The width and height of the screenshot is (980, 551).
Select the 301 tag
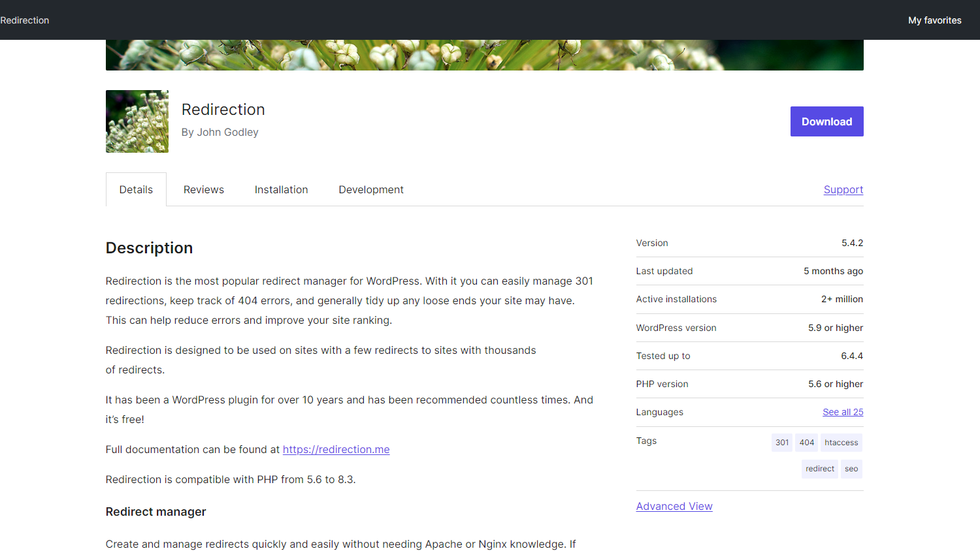tap(782, 443)
